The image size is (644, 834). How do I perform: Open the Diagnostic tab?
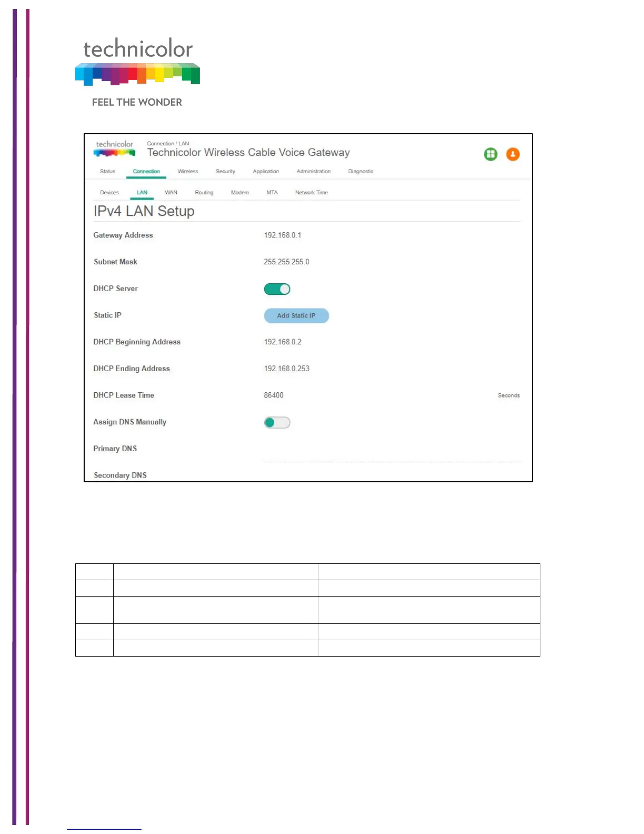click(360, 172)
